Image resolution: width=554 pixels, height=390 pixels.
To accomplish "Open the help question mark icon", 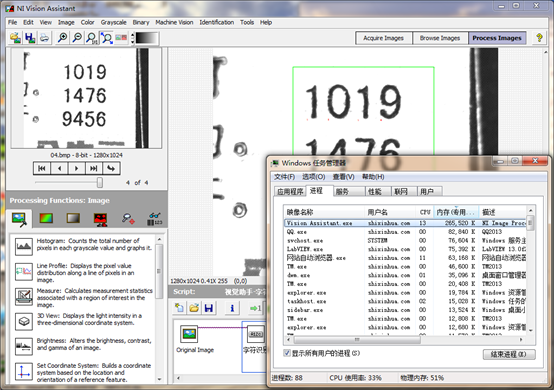I will point(539,38).
